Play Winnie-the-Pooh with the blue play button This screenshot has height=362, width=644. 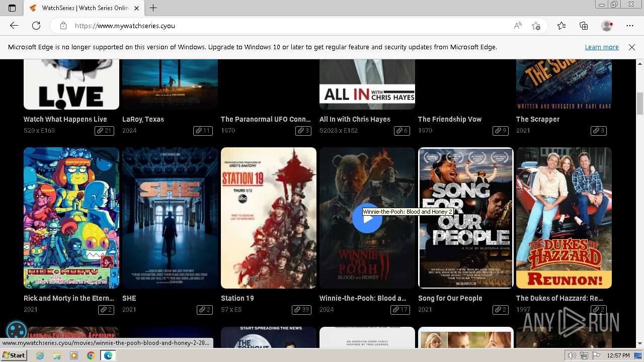click(x=367, y=218)
